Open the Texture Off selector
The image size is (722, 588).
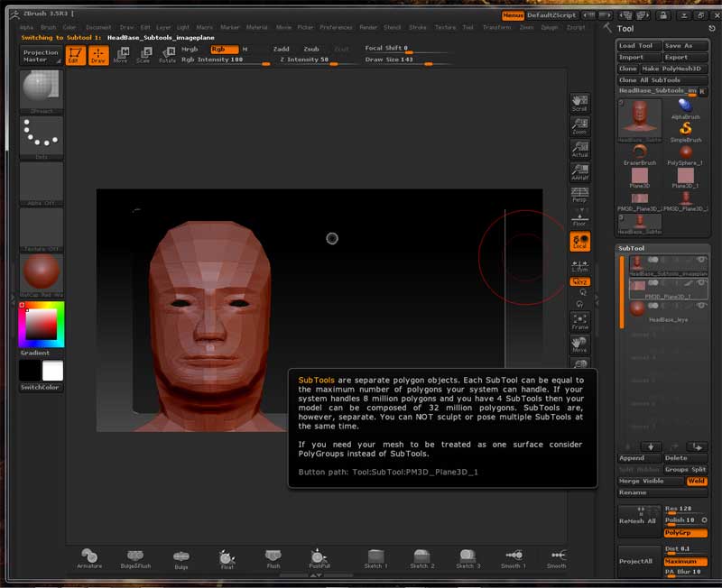[x=42, y=230]
